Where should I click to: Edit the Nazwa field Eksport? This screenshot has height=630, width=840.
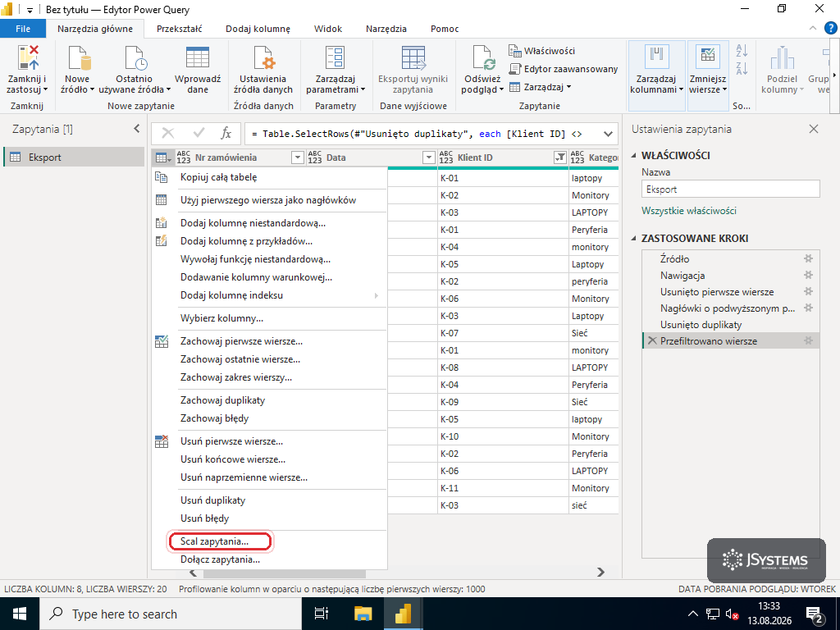click(x=730, y=189)
